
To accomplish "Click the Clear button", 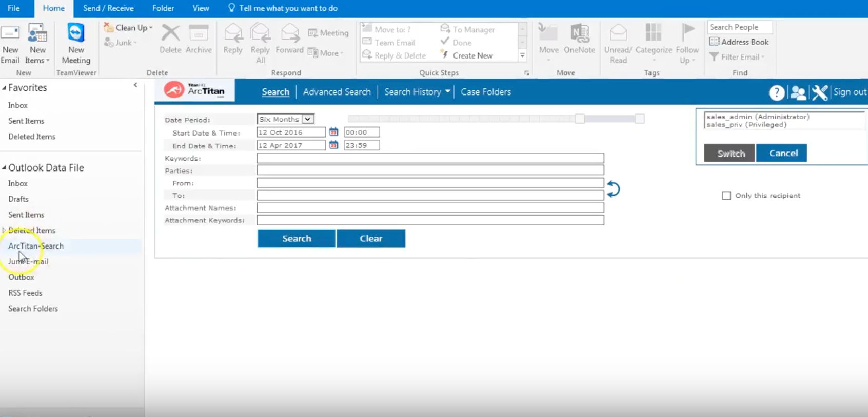I will tap(371, 238).
